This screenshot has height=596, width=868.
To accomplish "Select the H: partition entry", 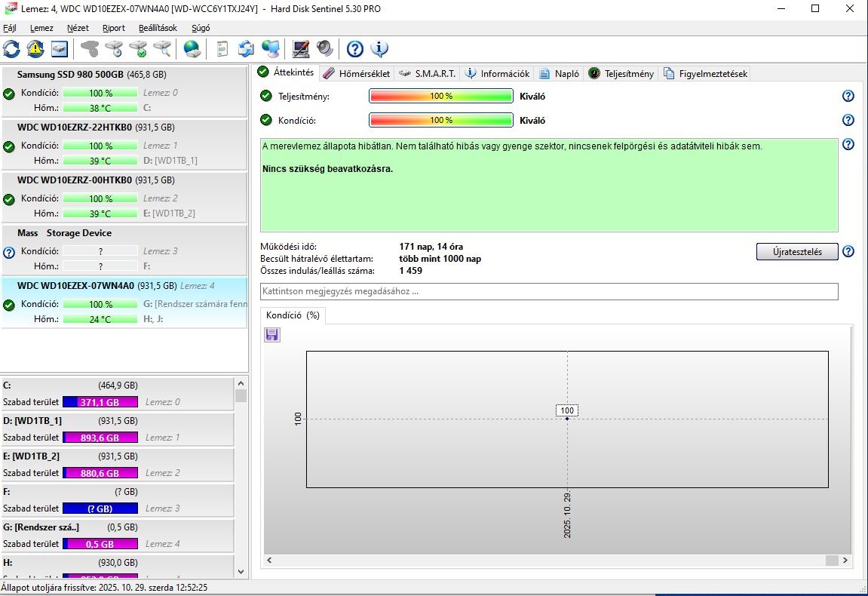I will pos(118,566).
